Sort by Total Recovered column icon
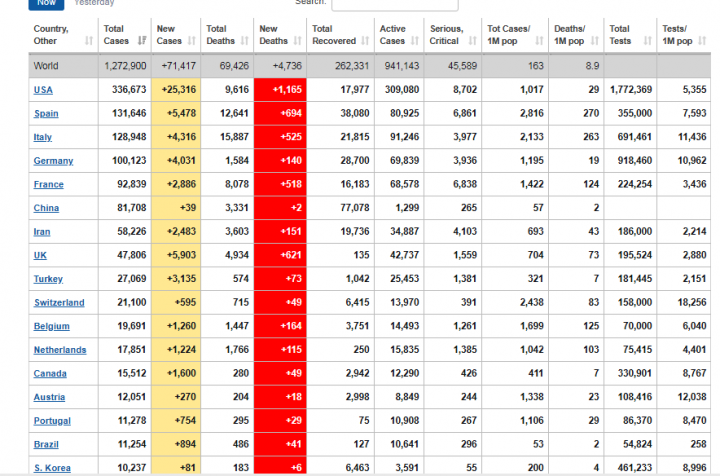The image size is (720, 476). pyautogui.click(x=366, y=41)
